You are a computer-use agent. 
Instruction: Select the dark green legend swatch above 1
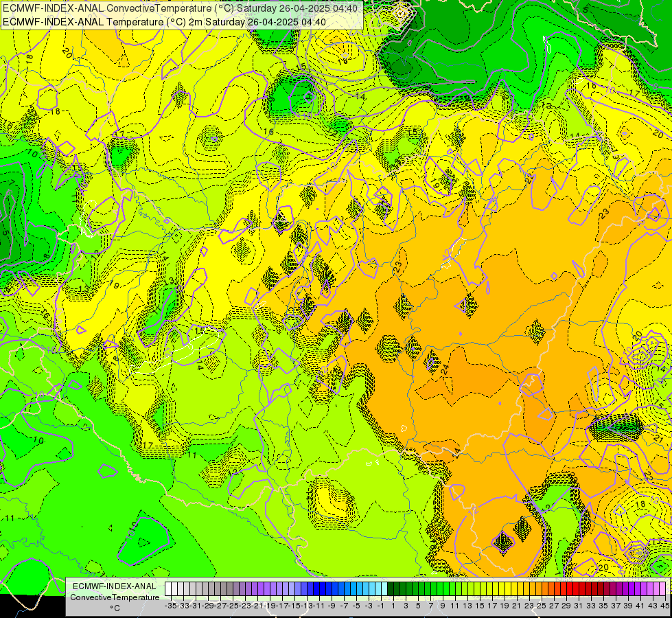[391, 588]
